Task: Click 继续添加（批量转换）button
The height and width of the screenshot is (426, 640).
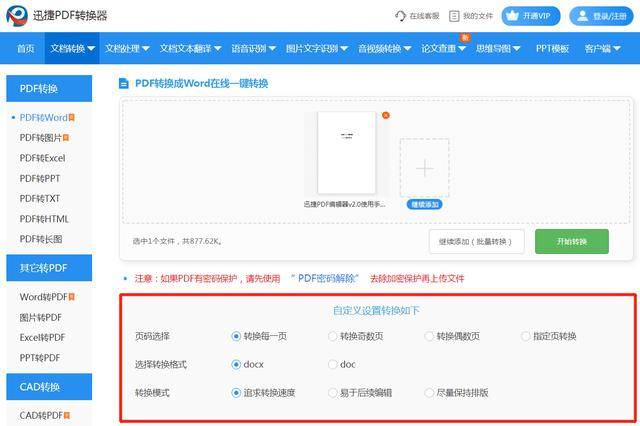Action: tap(476, 241)
